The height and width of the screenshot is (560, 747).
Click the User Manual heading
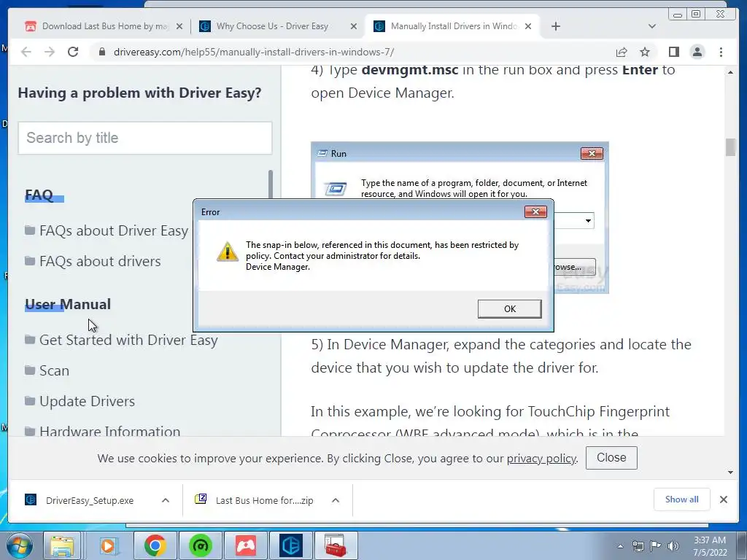click(68, 304)
